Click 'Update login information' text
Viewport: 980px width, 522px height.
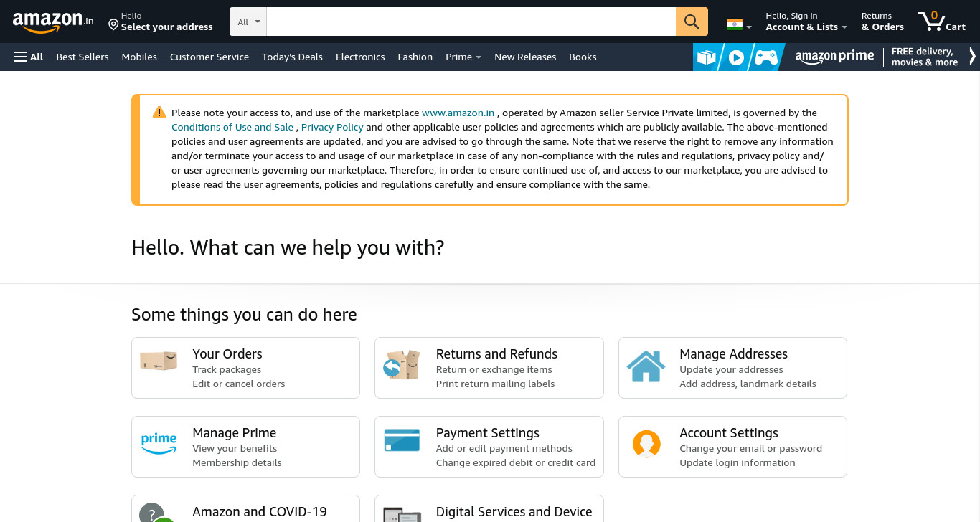point(738,463)
